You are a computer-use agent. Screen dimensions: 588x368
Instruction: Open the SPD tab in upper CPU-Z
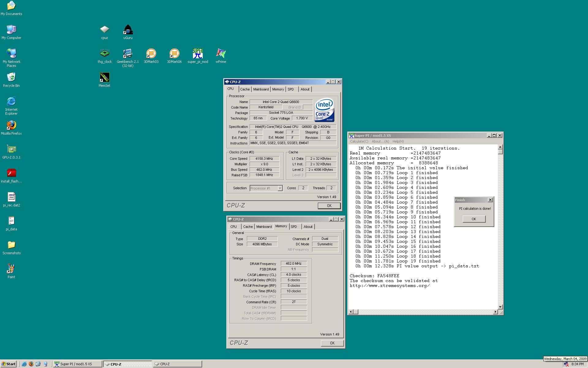tap(291, 89)
